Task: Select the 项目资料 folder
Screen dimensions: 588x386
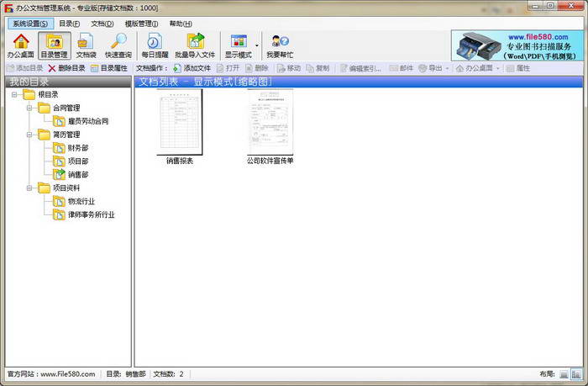Action: point(66,188)
